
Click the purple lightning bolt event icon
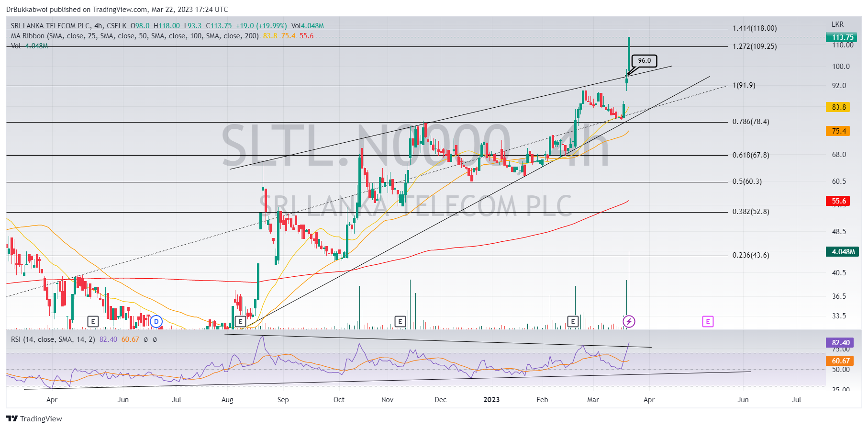coord(629,321)
